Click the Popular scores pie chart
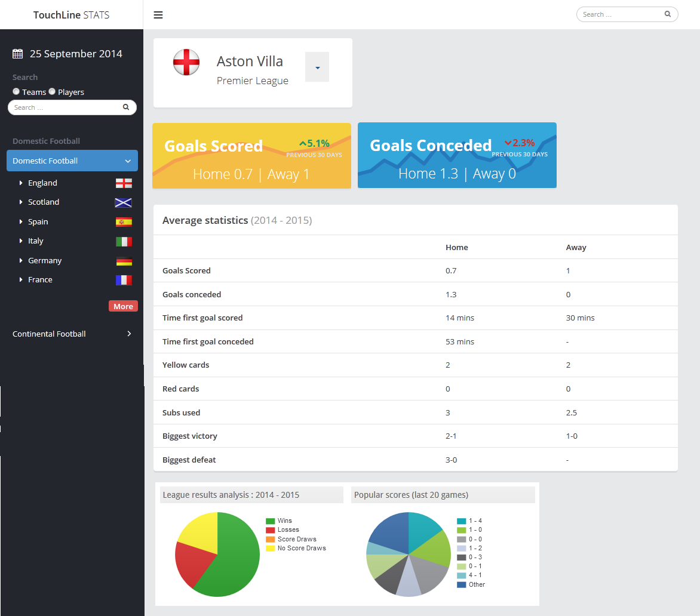Image resolution: width=700 pixels, height=616 pixels. click(x=409, y=555)
